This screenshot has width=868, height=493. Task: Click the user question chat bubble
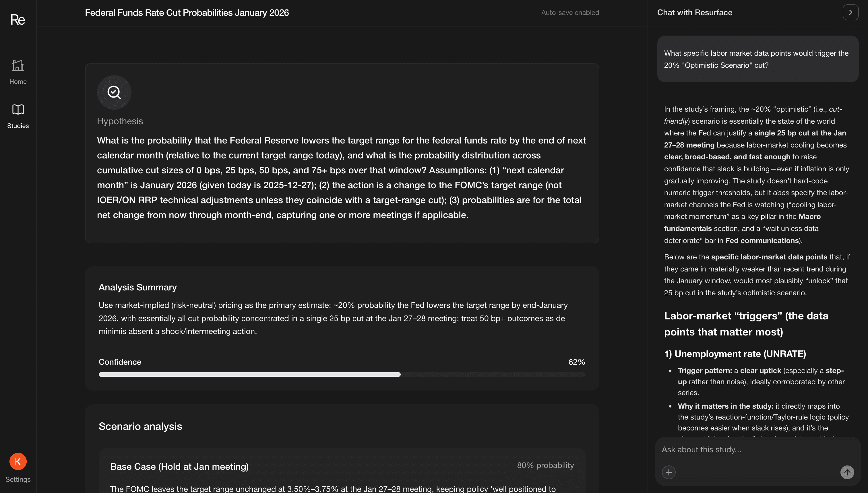(x=757, y=59)
